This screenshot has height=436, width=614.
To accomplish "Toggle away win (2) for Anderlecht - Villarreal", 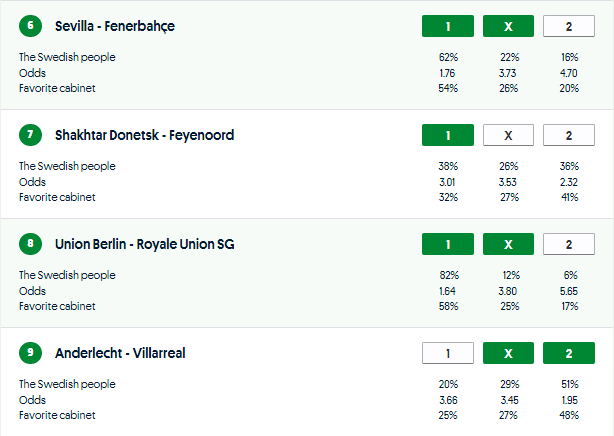I will (x=568, y=353).
